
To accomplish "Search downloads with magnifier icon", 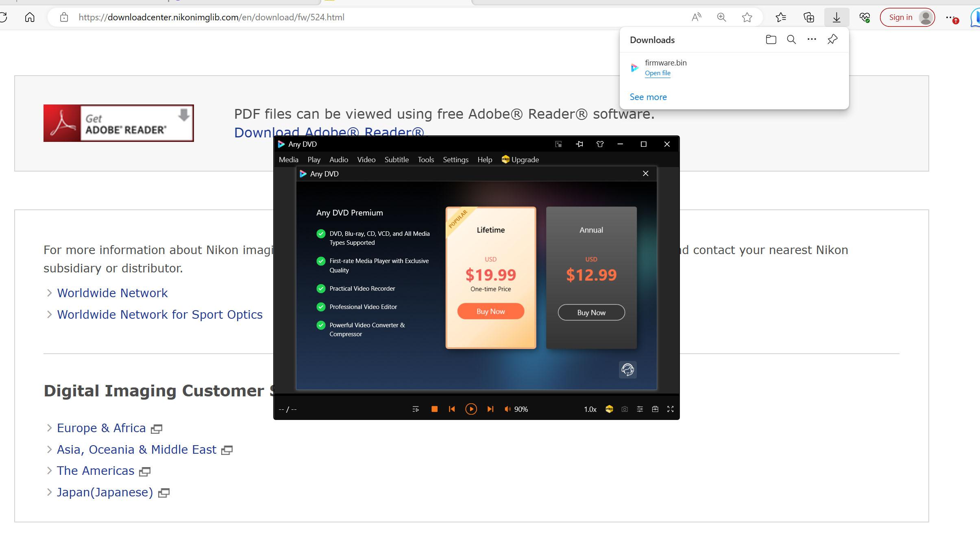I will 791,39.
